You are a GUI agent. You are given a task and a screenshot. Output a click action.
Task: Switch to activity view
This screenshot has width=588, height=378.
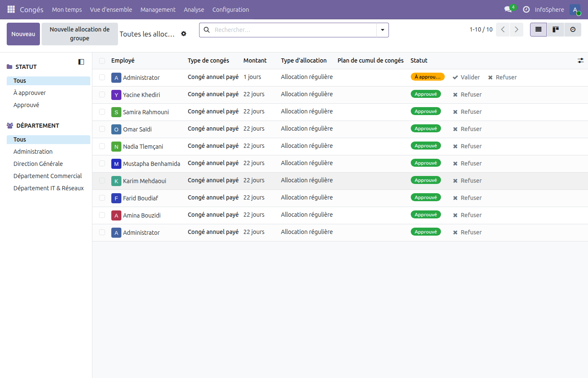(x=572, y=29)
